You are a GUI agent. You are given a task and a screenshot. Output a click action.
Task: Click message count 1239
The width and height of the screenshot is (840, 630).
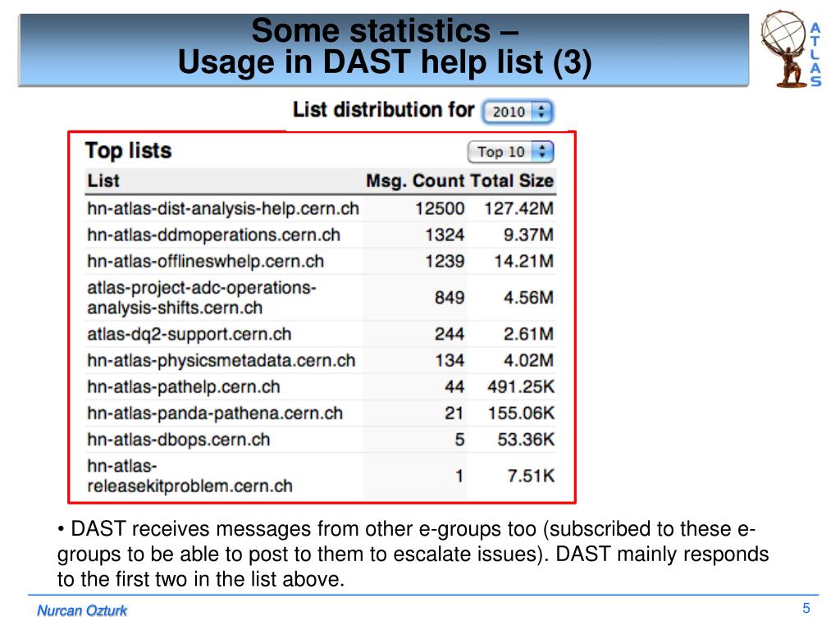445,261
